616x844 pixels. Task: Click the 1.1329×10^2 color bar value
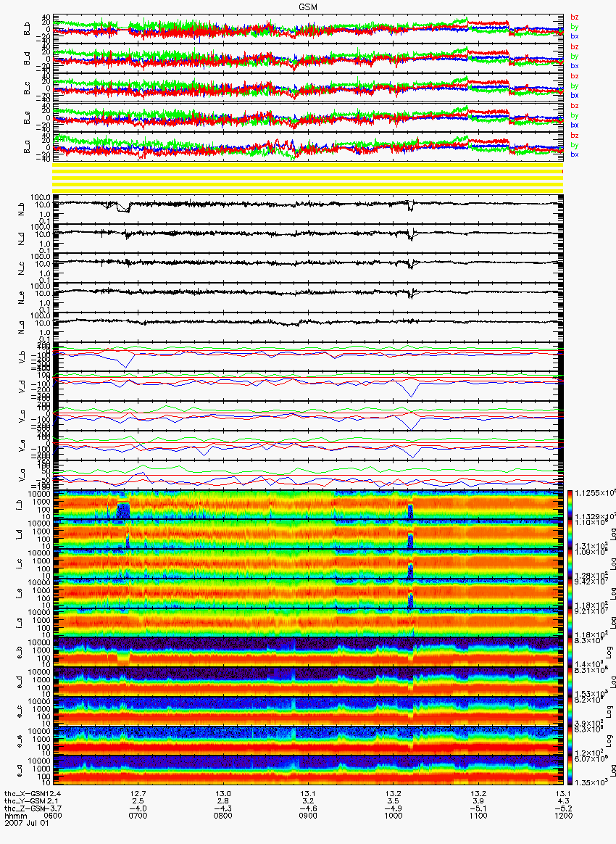pyautogui.click(x=595, y=517)
